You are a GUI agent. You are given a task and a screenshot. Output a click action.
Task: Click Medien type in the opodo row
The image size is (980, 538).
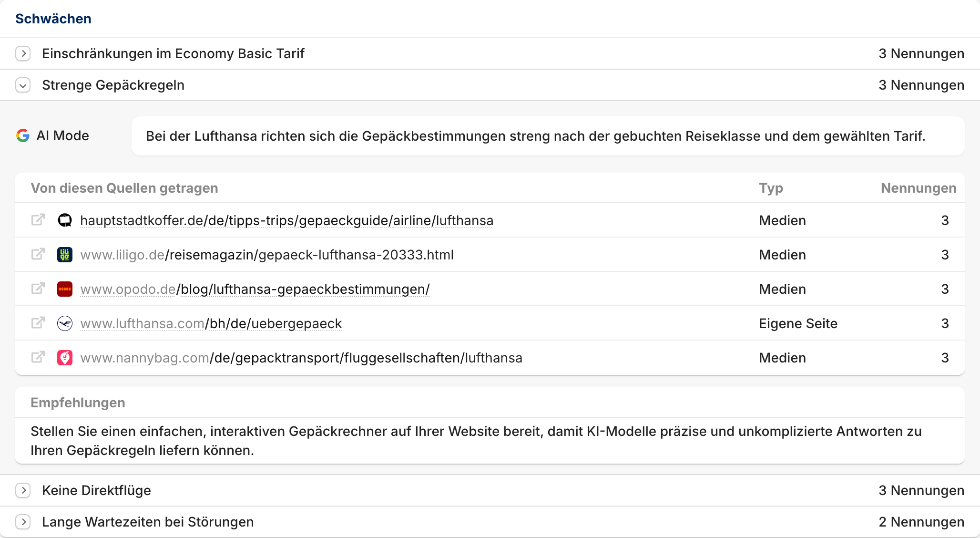[782, 289]
